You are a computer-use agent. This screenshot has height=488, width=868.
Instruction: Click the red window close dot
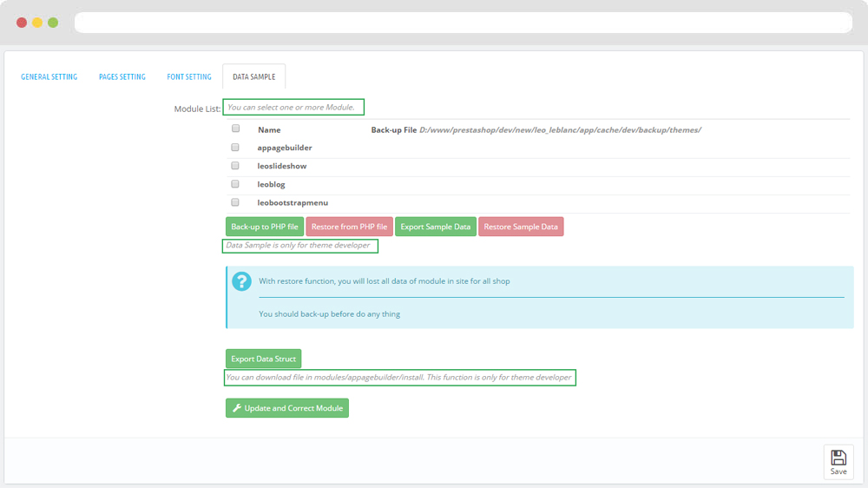[22, 23]
